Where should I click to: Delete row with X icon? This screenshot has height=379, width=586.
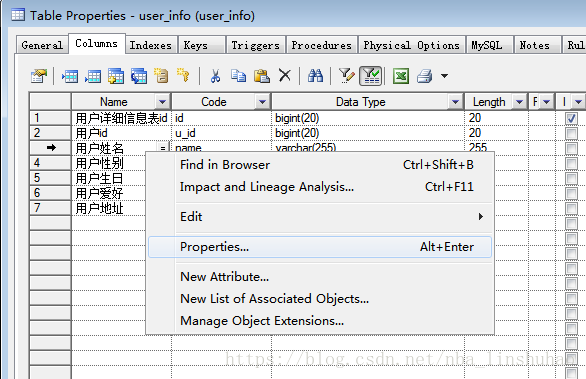pos(285,76)
